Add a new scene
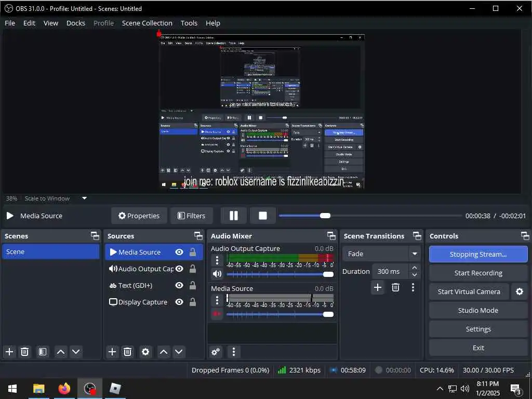This screenshot has height=399, width=532. [x=9, y=352]
